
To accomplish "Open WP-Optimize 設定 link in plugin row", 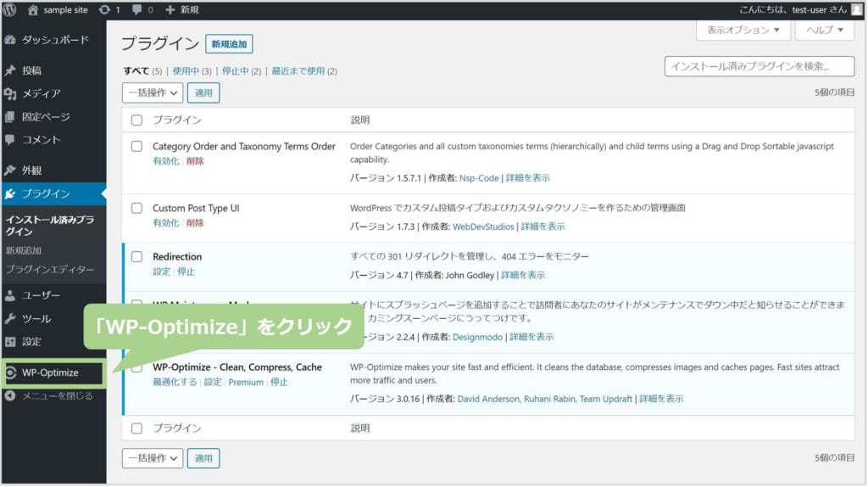I will point(213,383).
